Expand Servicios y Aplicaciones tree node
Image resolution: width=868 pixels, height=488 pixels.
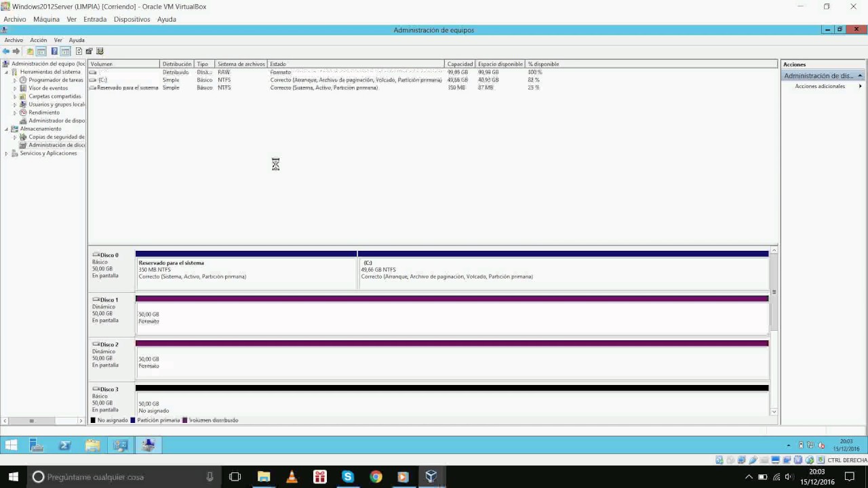pos(7,153)
